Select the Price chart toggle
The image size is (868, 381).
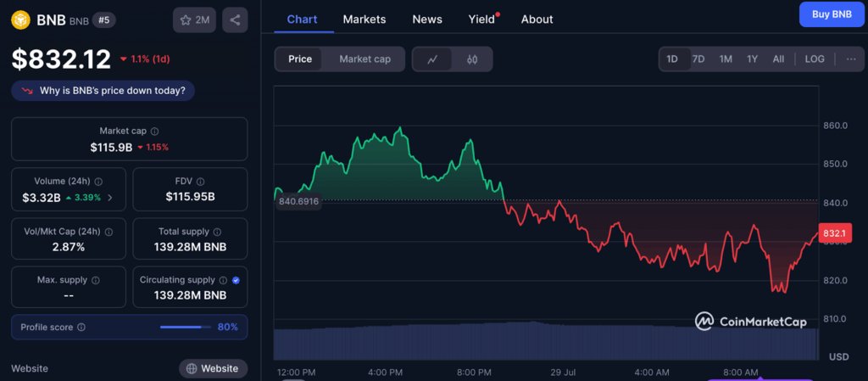[x=300, y=59]
